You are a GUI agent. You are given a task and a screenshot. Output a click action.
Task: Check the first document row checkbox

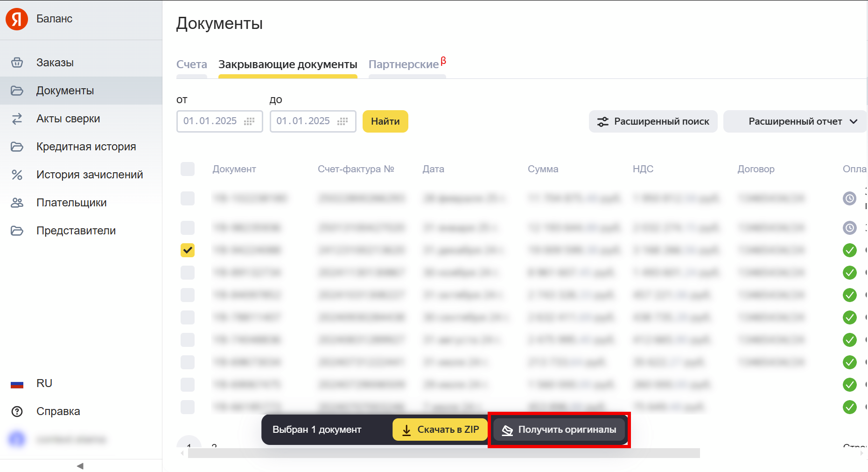tap(188, 198)
